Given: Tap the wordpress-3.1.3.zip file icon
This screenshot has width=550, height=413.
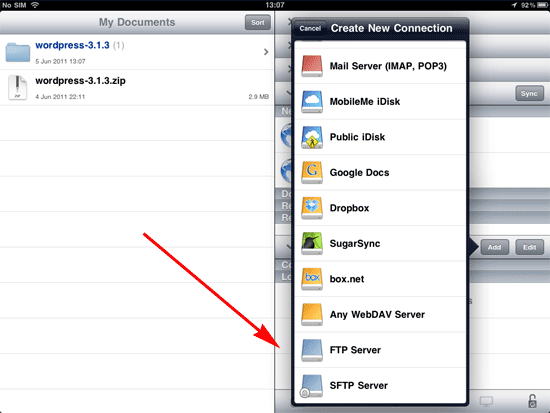Looking at the screenshot, I should pos(18,88).
